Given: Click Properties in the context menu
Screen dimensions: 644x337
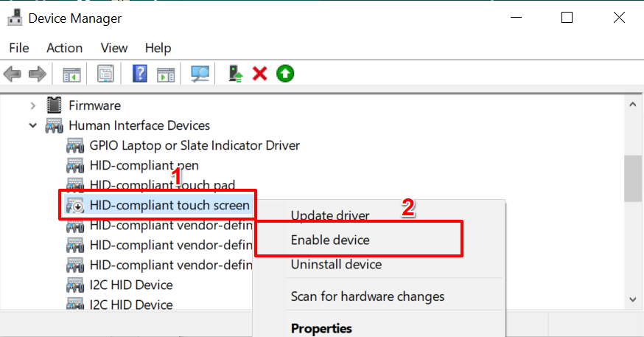Looking at the screenshot, I should tap(321, 328).
